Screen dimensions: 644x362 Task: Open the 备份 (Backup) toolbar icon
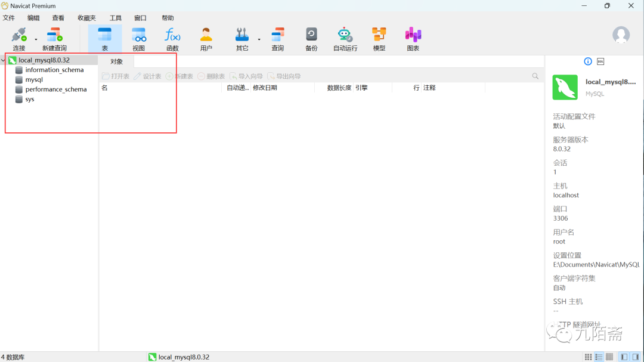311,39
